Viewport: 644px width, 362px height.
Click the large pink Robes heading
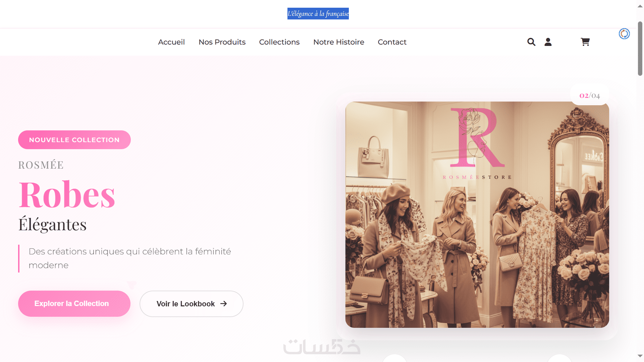(67, 195)
